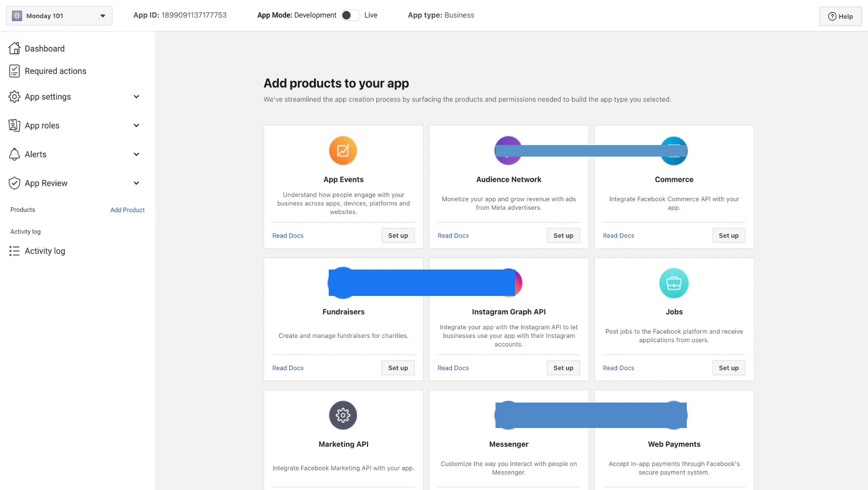Image resolution: width=868 pixels, height=490 pixels.
Task: Toggle App Mode from Development to Live
Action: (x=350, y=15)
